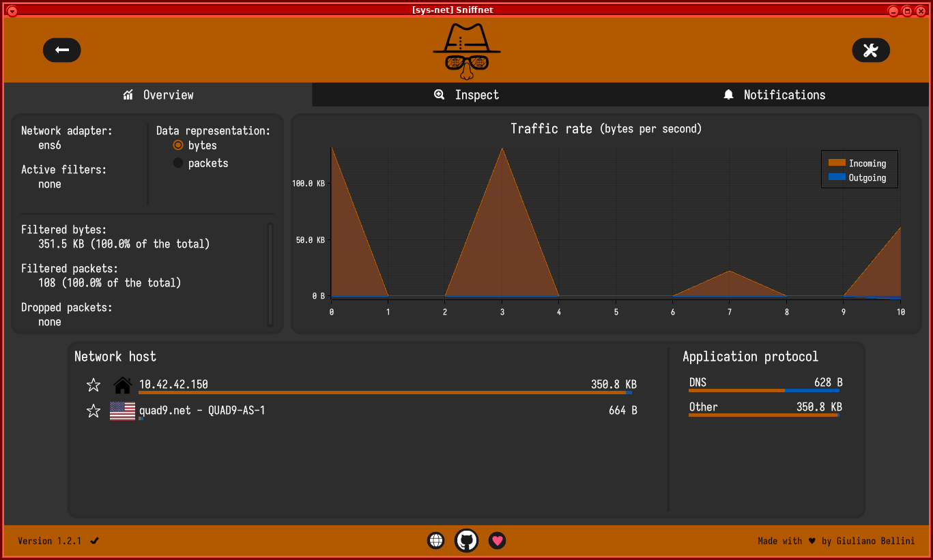Click the Other protocol label
The image size is (933, 560).
704,407
